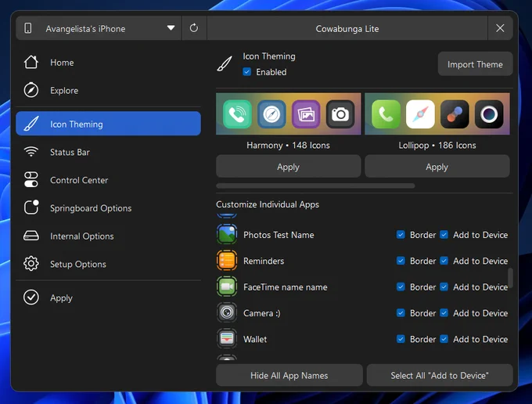This screenshot has height=404, width=532.
Task: Go to the Explore page
Action: pos(108,90)
